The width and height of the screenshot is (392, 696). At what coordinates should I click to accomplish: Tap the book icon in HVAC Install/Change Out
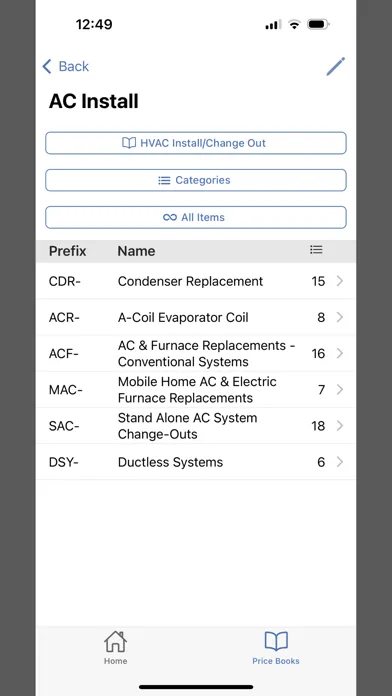pyautogui.click(x=129, y=143)
